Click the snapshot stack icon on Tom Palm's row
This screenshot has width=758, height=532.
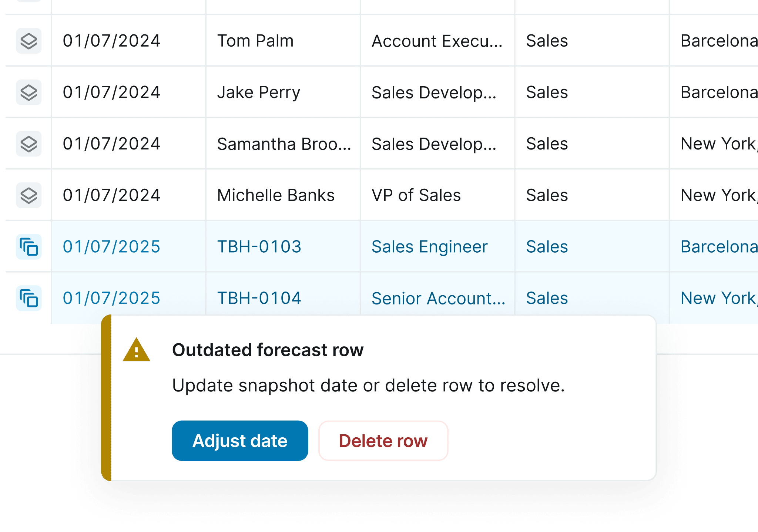[x=29, y=41]
